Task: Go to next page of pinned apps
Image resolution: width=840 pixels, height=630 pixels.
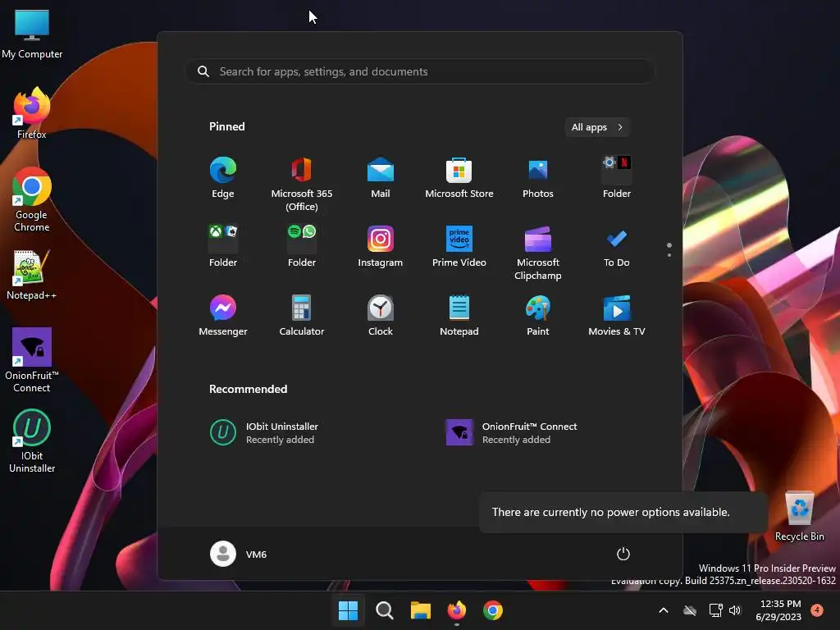Action: tap(669, 254)
